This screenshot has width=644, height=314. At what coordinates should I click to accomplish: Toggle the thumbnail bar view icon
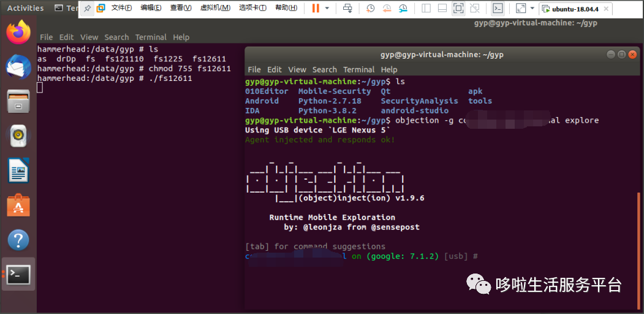(442, 8)
